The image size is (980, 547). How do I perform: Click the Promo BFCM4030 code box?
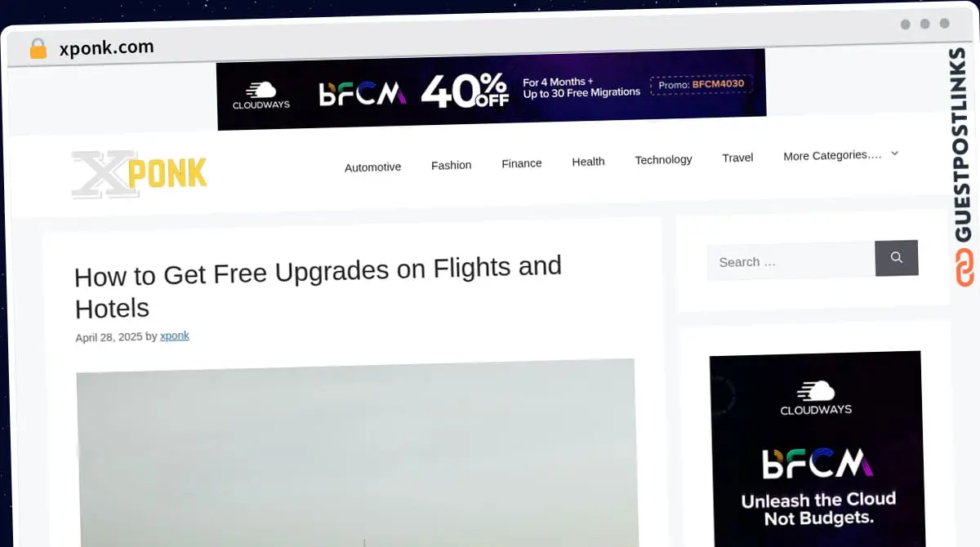[x=702, y=84]
